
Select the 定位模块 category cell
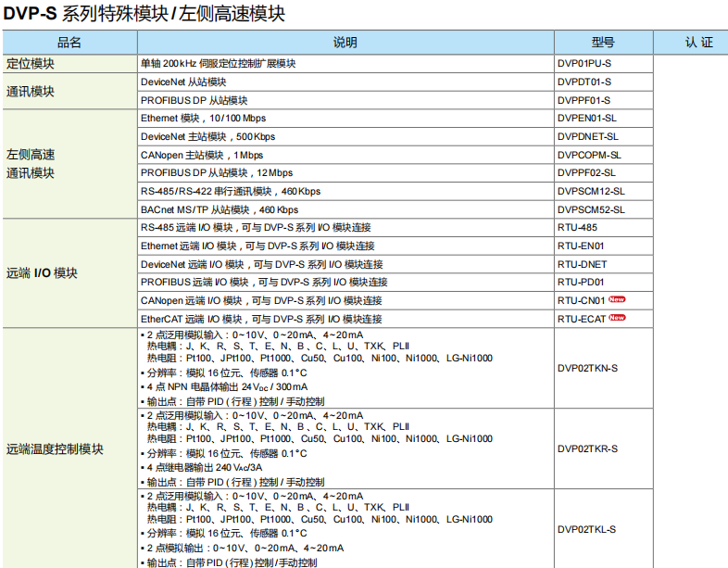tap(31, 64)
